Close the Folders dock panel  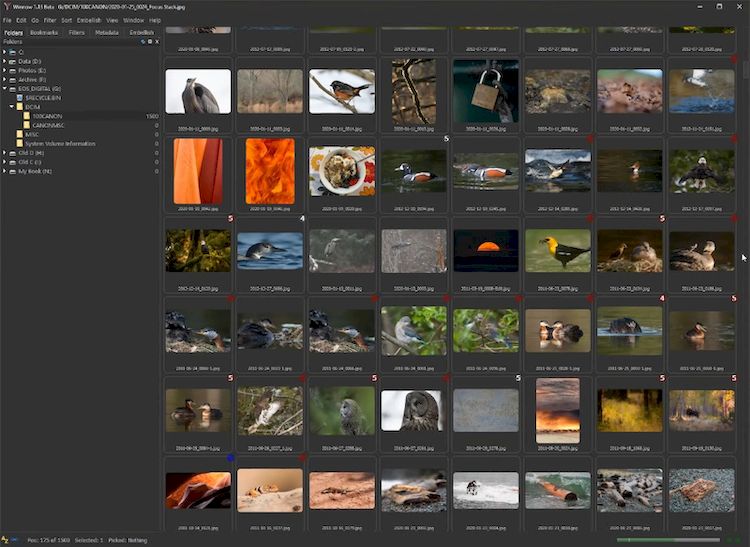click(157, 42)
